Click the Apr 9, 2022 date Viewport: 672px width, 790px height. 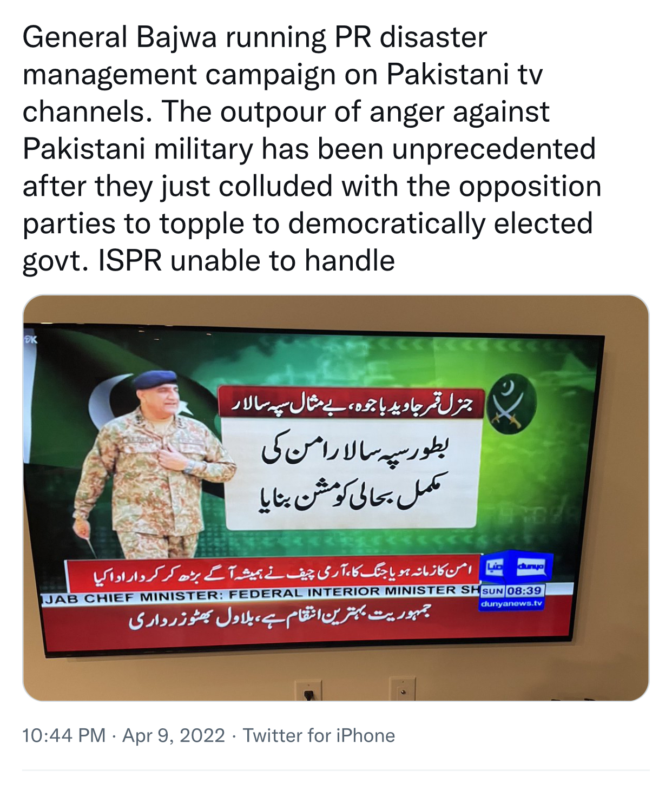tap(174, 736)
